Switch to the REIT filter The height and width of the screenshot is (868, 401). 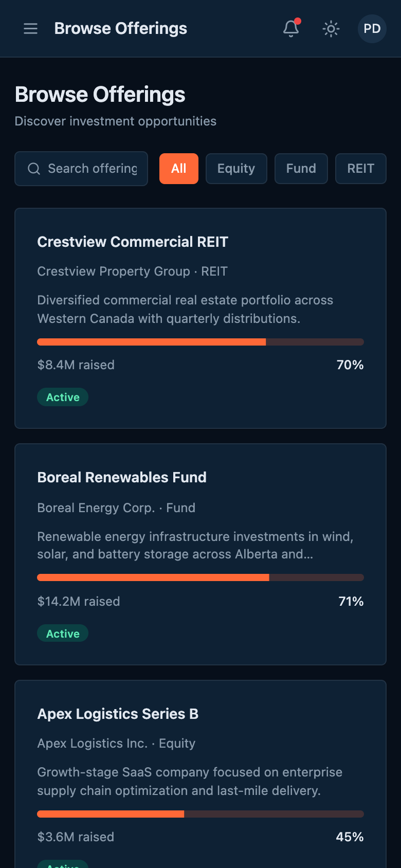click(360, 169)
